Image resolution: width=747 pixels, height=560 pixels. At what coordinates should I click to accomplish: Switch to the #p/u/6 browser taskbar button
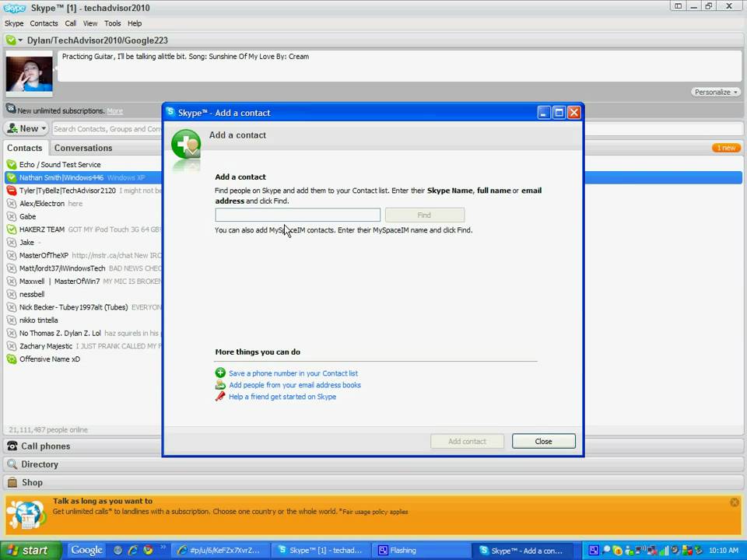click(x=220, y=551)
